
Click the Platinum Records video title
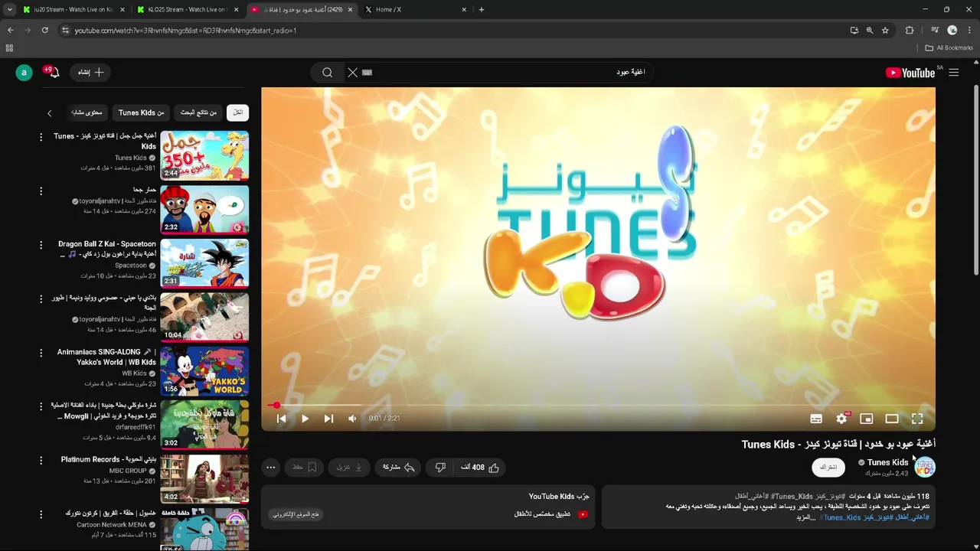[x=109, y=460]
